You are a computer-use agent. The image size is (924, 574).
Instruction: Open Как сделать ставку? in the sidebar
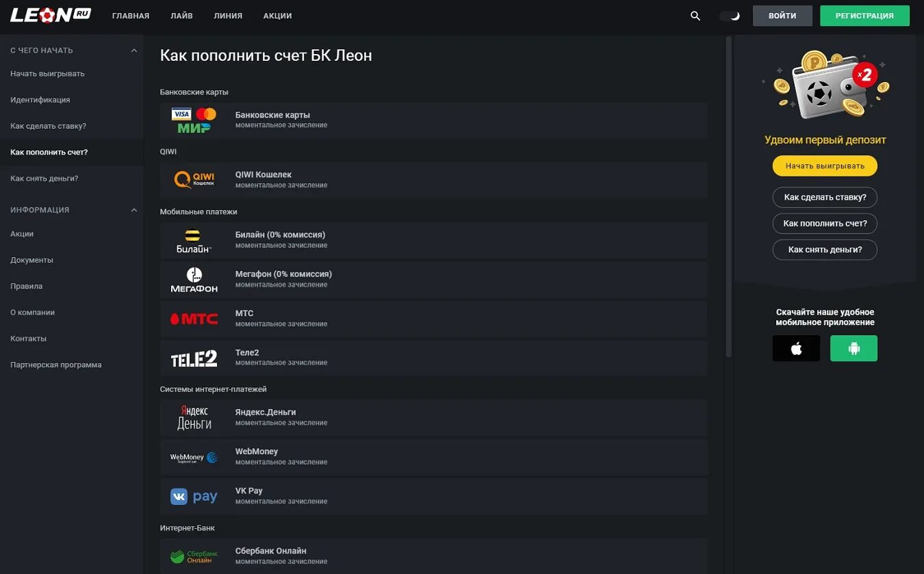pos(48,126)
